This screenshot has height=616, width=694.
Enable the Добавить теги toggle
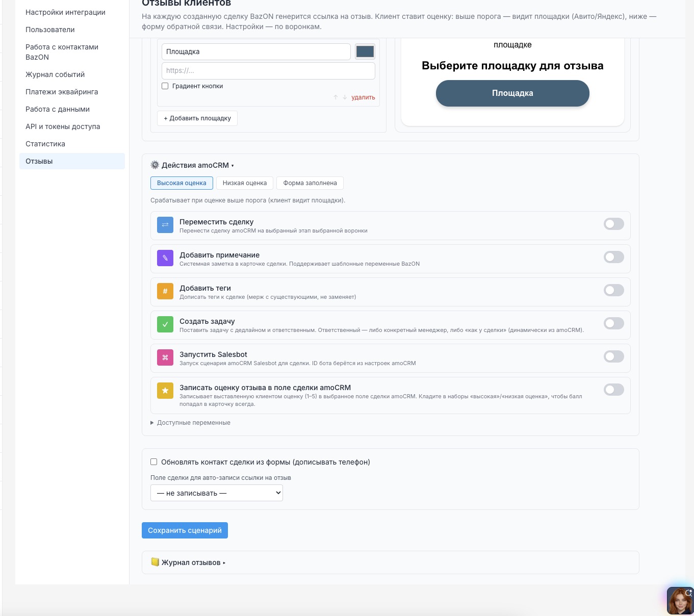(614, 290)
